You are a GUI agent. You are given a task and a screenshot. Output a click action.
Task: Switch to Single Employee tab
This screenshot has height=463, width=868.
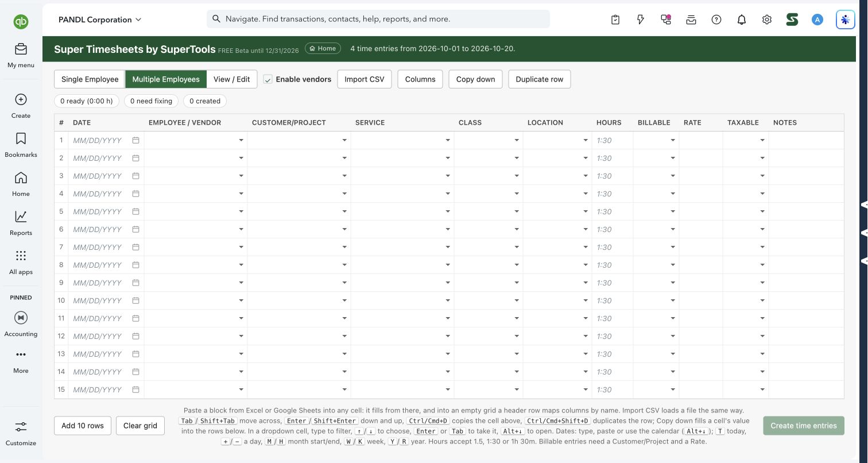(x=90, y=79)
